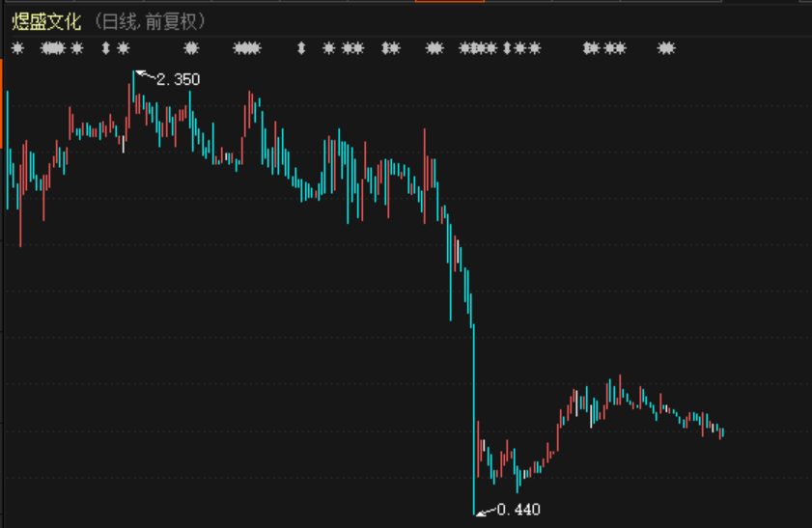Click the last event marker at the row's right end
The height and width of the screenshot is (528, 812).
tap(665, 48)
